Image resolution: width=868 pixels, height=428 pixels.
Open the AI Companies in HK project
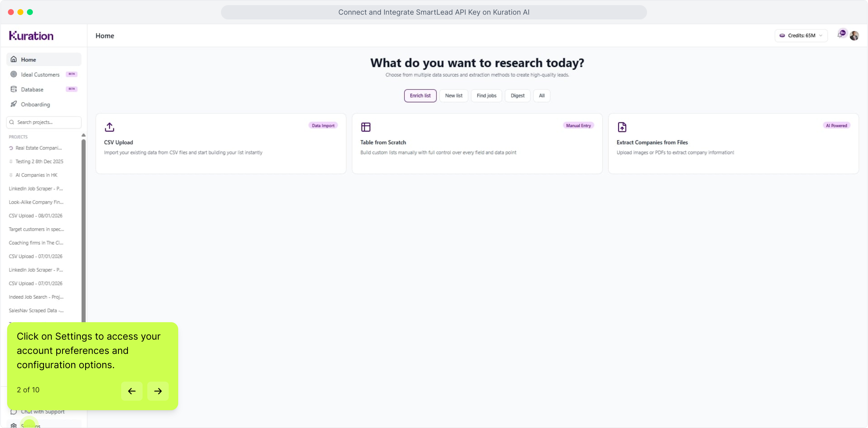(x=36, y=175)
